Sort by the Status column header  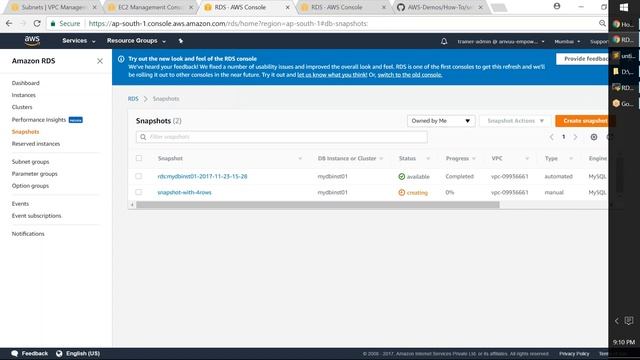click(x=407, y=158)
